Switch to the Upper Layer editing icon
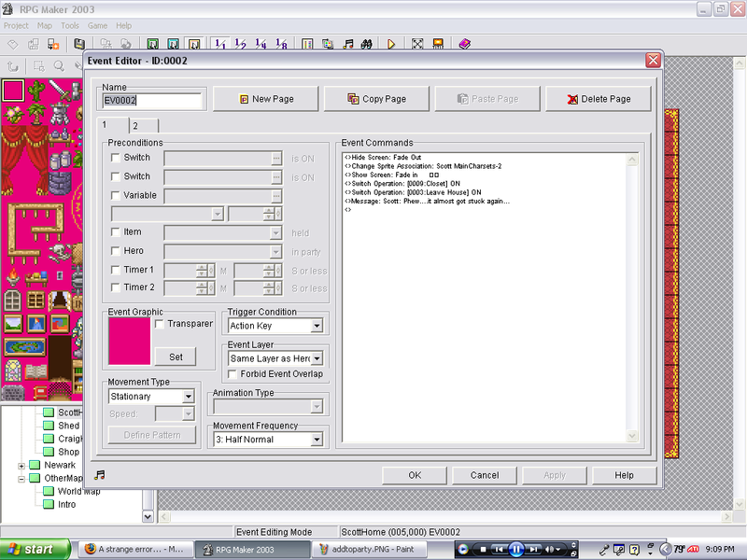This screenshot has height=560, width=747. (x=174, y=44)
